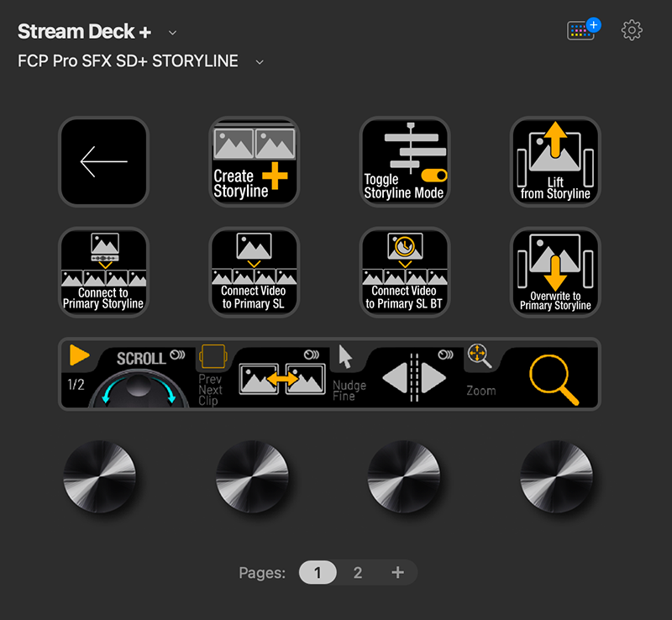Click the Connect Video to Primary SL key
Image resolution: width=672 pixels, height=620 pixels.
click(254, 272)
